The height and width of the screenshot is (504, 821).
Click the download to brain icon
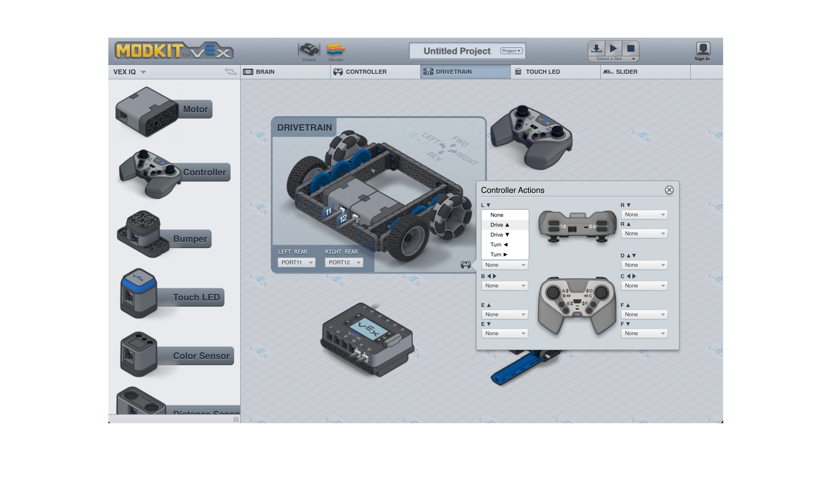coord(596,49)
